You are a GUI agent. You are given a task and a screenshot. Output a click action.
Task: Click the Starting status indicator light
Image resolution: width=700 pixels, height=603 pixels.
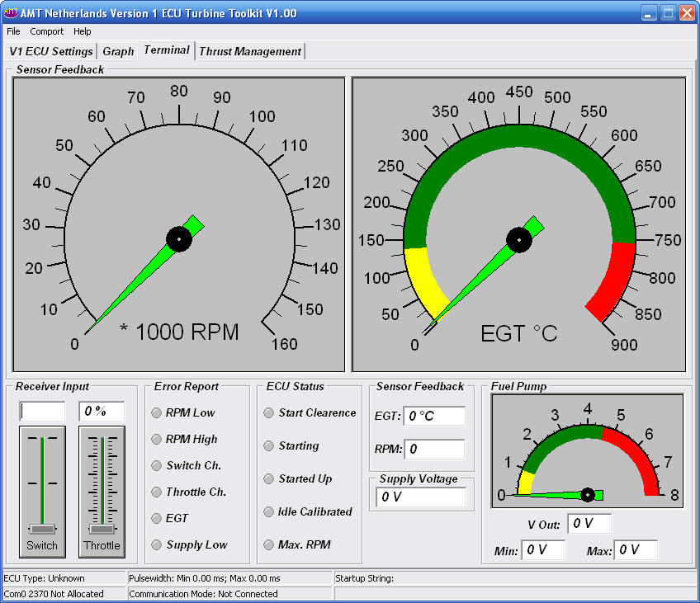(x=268, y=446)
